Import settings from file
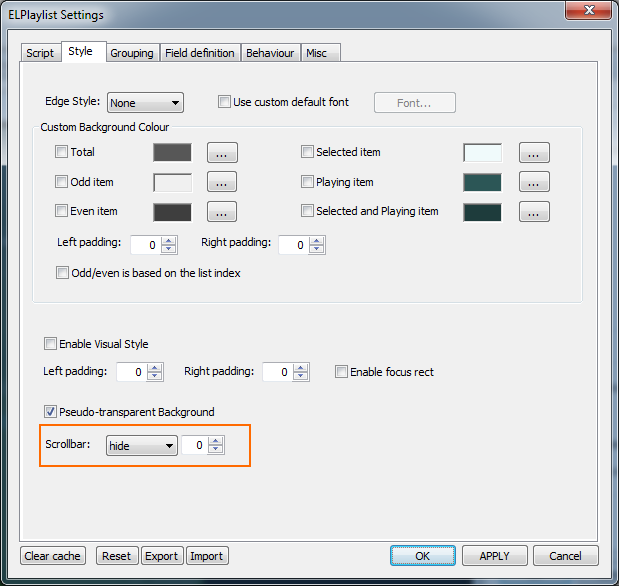This screenshot has width=619, height=586. tap(207, 556)
